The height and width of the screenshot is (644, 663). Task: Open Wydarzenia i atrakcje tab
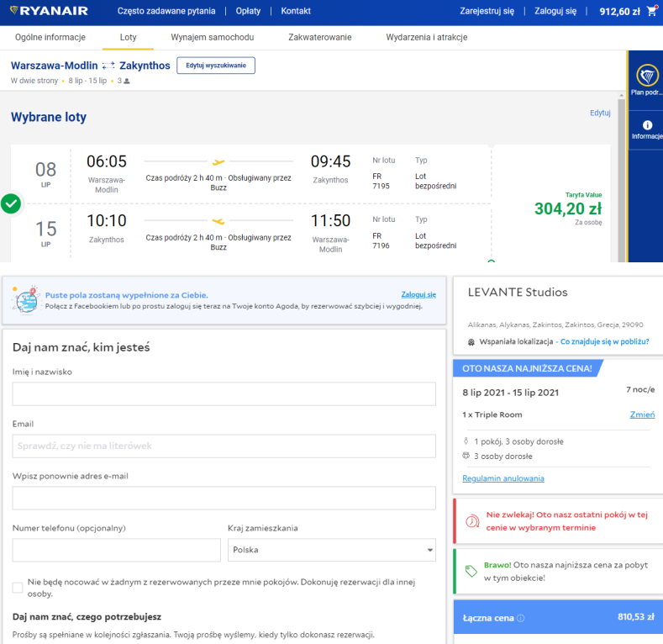pos(427,37)
